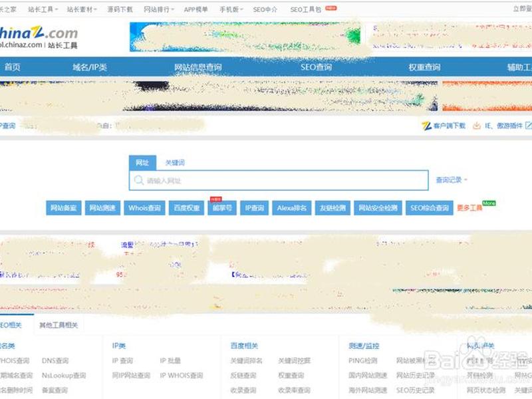Open the orange 更多工具 link
The image size is (532, 399).
click(469, 207)
